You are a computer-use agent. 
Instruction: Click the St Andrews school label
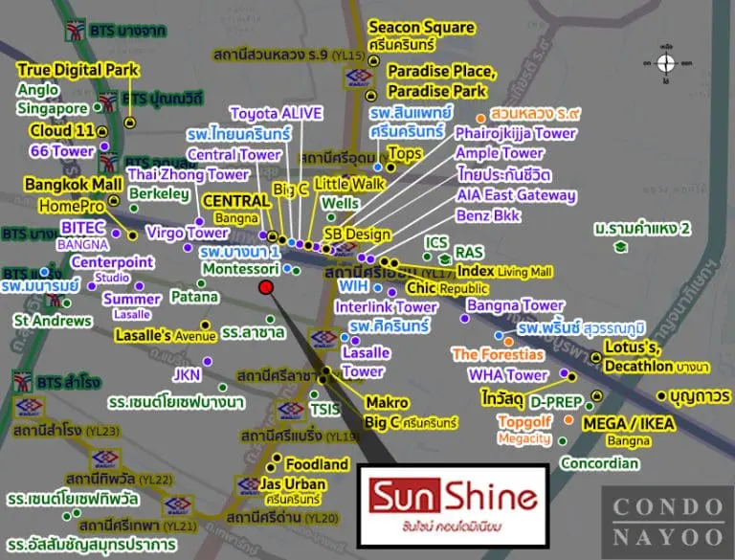click(53, 321)
